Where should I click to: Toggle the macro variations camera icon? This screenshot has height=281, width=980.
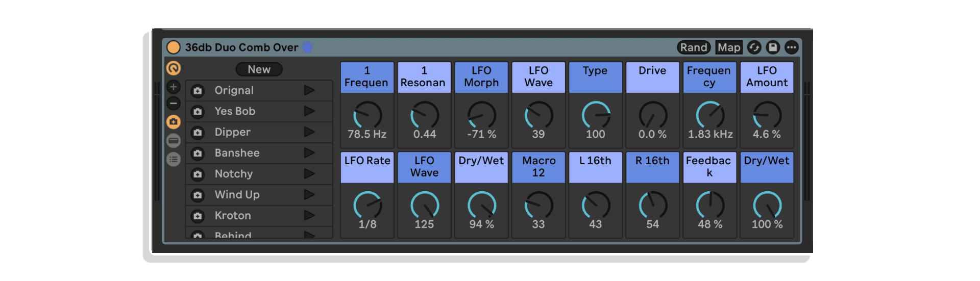coord(174,122)
